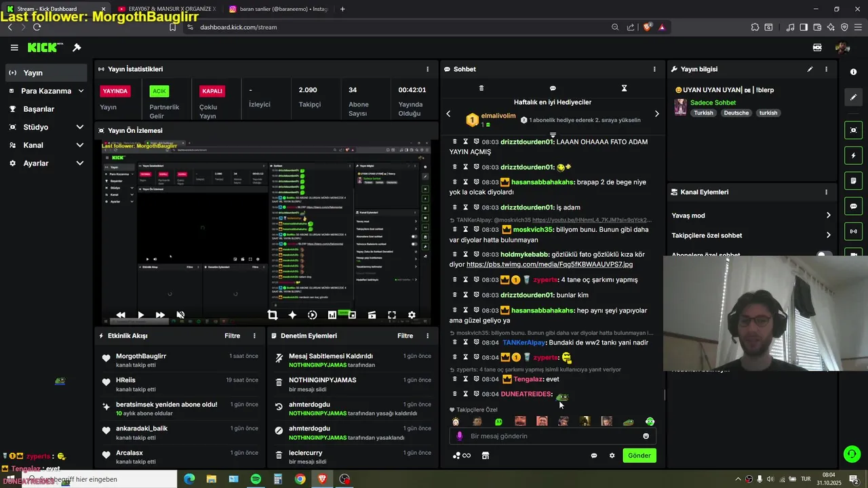Fast-forward the stream preview
The height and width of the screenshot is (488, 868).
tap(160, 314)
